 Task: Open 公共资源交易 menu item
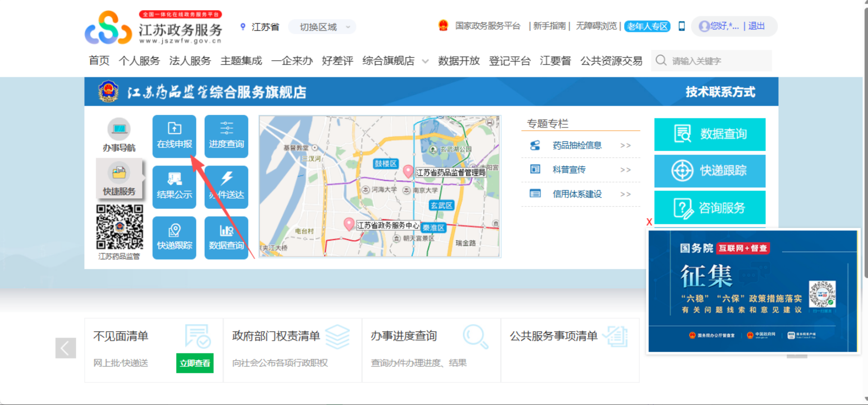tap(611, 61)
